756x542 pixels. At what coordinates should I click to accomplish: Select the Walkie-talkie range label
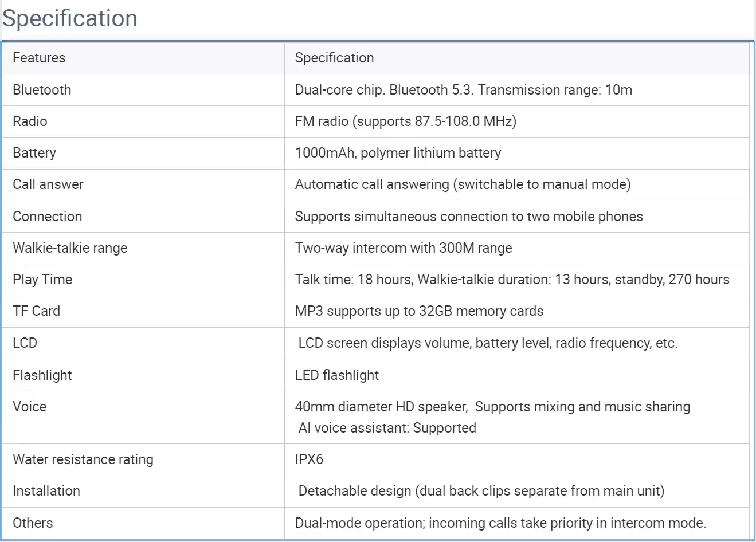pos(70,248)
